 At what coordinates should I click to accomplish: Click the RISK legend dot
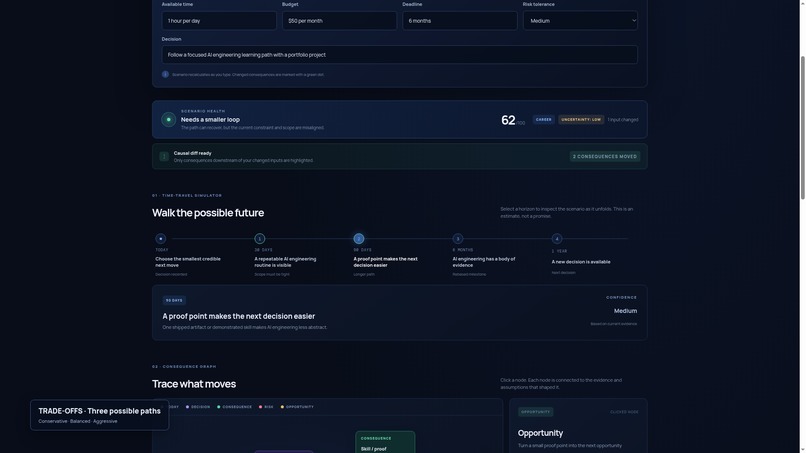(261, 407)
